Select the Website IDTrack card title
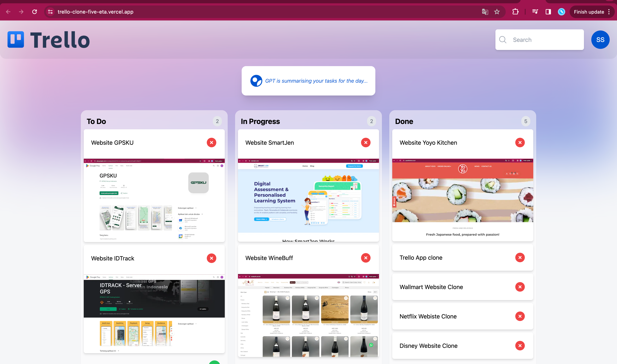 click(x=113, y=258)
